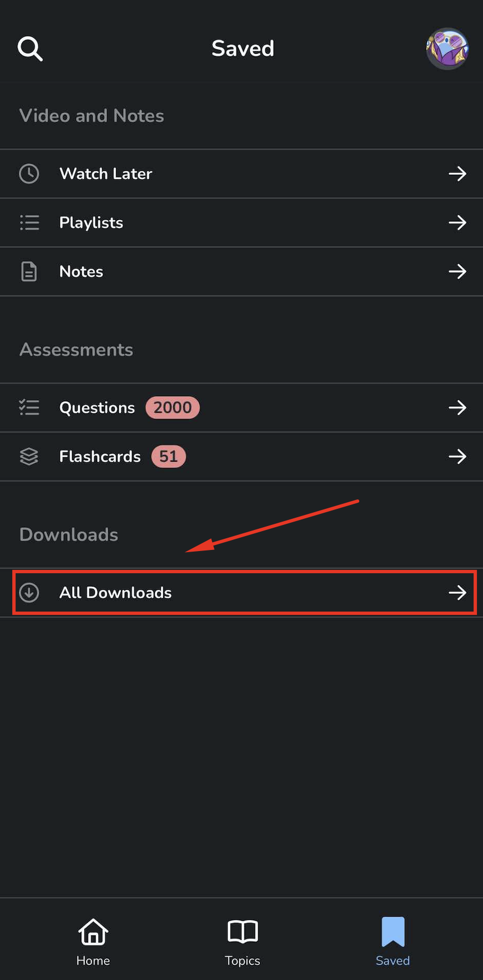Expand Watch Later using its arrow
The image size is (483, 980).
pyautogui.click(x=457, y=174)
